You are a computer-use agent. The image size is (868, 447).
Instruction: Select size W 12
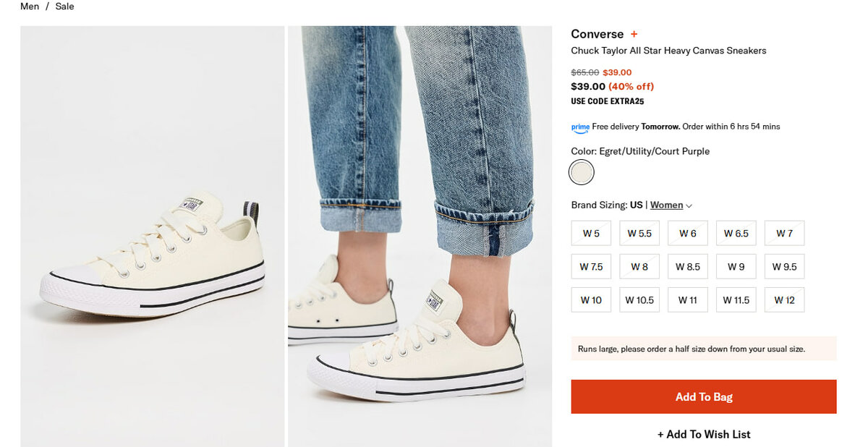pyautogui.click(x=784, y=300)
